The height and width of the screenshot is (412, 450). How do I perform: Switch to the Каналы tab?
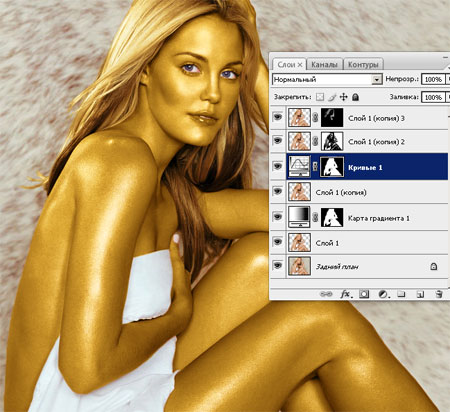coord(324,64)
